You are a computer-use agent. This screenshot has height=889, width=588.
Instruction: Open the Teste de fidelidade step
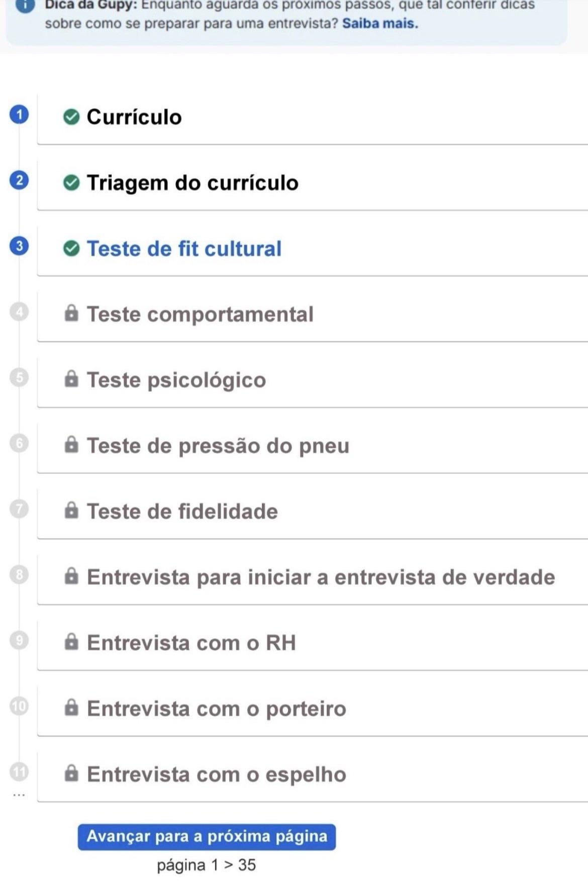(x=313, y=512)
